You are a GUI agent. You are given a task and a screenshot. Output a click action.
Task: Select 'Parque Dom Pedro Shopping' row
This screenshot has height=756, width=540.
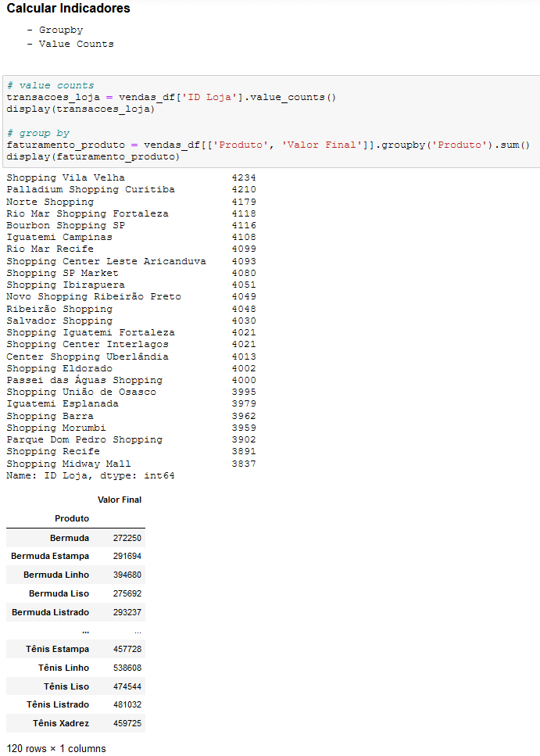tap(131, 439)
